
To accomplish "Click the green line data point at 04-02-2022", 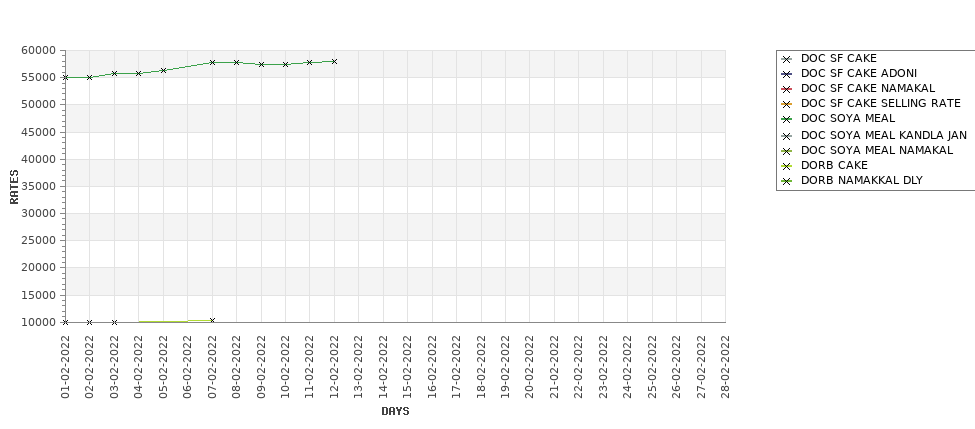I will tap(139, 73).
